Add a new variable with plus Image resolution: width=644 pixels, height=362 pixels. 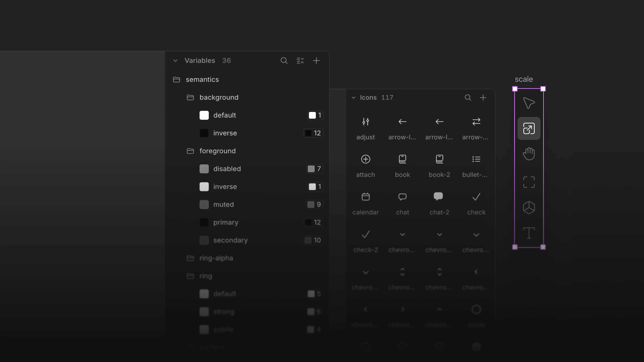click(x=316, y=60)
